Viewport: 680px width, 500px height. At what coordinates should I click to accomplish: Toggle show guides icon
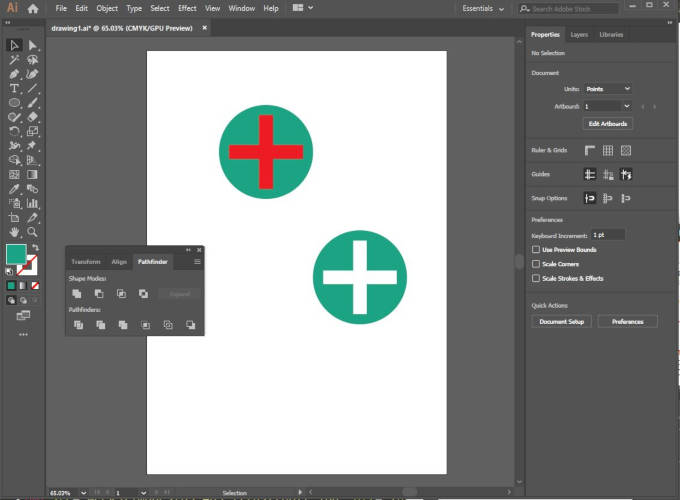click(x=590, y=174)
